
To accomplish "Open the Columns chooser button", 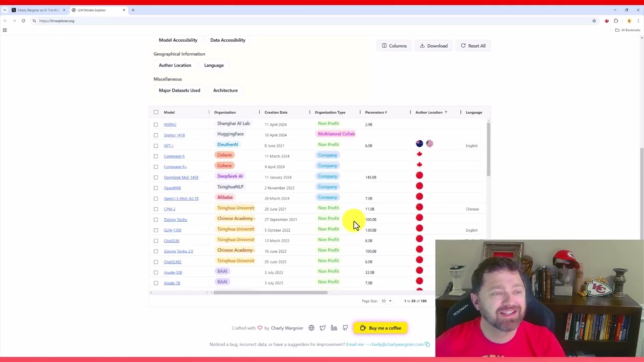I will pyautogui.click(x=394, y=46).
